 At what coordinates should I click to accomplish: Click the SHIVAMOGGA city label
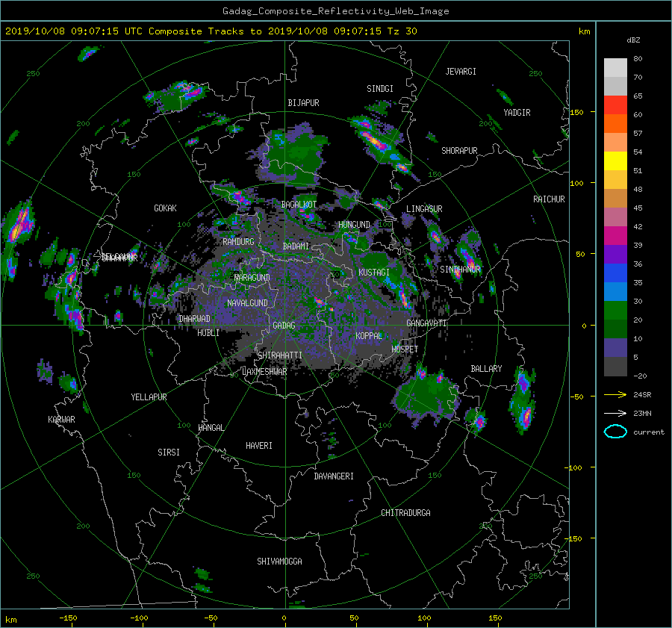pyautogui.click(x=279, y=562)
